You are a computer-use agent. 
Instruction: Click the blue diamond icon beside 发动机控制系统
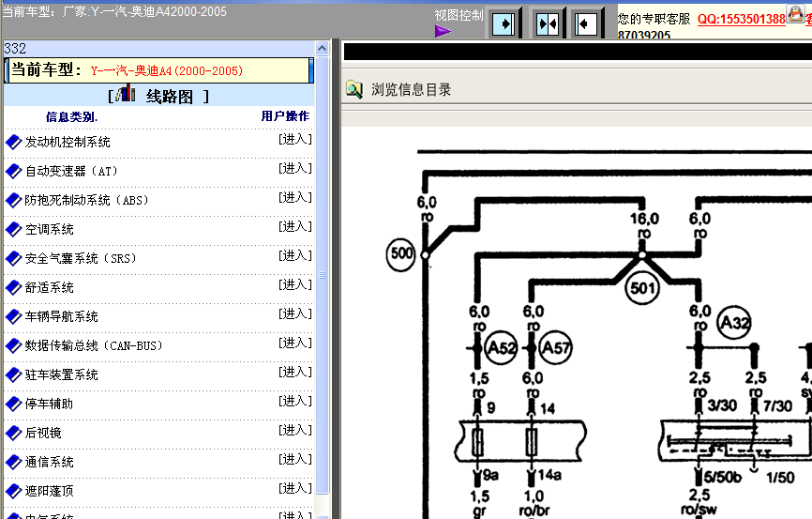pos(13,142)
